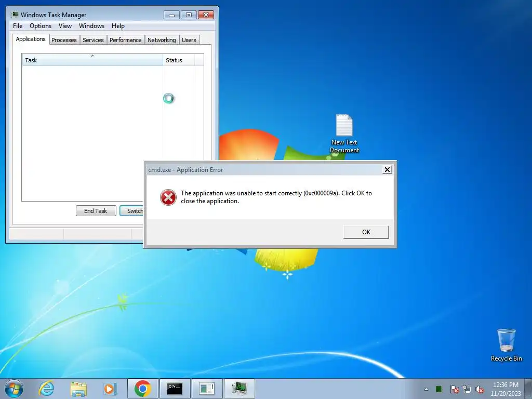Open the View menu in Task Manager
Image resolution: width=532 pixels, height=399 pixels.
(65, 26)
